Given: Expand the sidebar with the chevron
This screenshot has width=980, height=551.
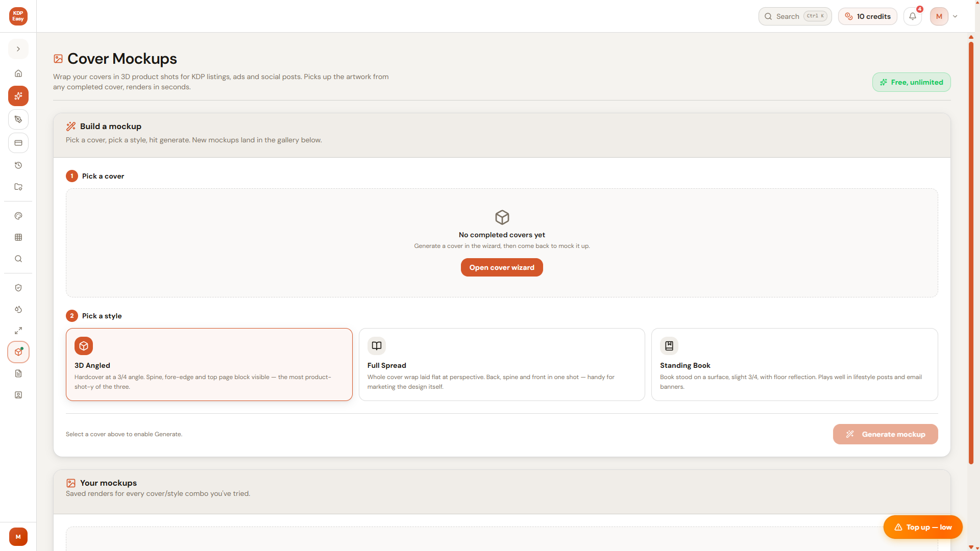Looking at the screenshot, I should (18, 49).
